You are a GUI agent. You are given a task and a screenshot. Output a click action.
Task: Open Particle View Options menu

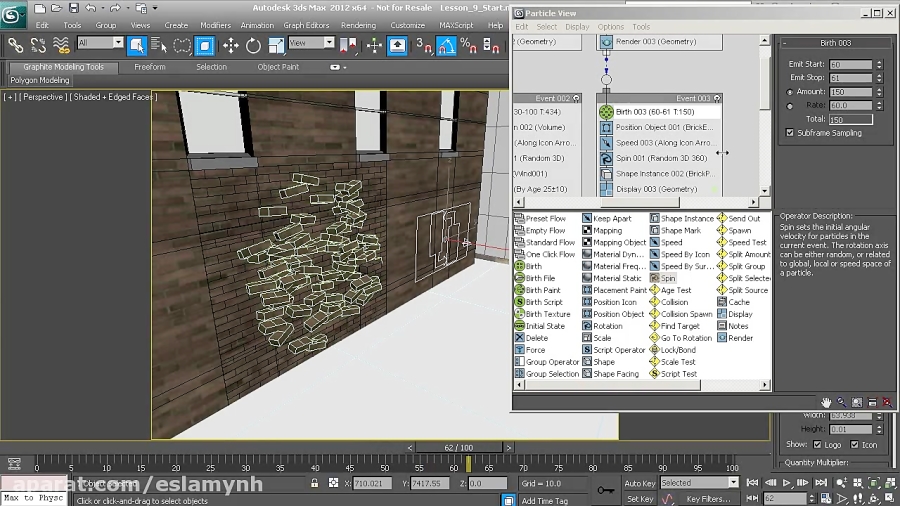[610, 27]
